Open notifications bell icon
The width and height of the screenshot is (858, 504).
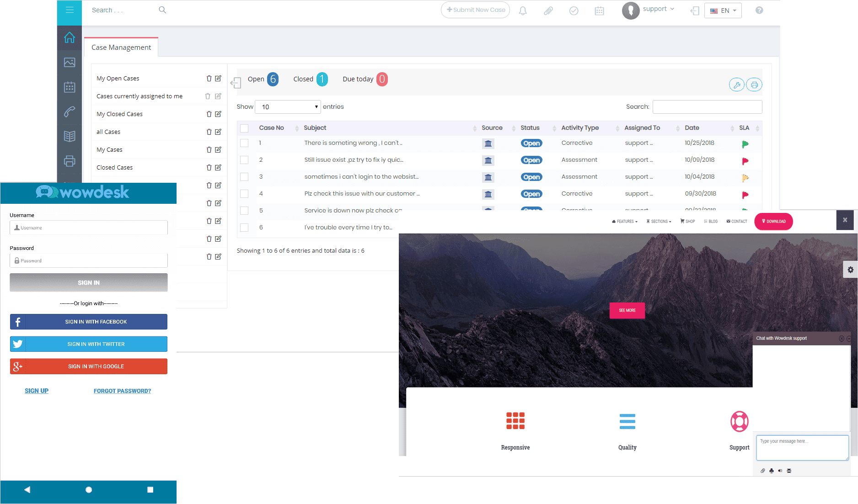(x=523, y=11)
